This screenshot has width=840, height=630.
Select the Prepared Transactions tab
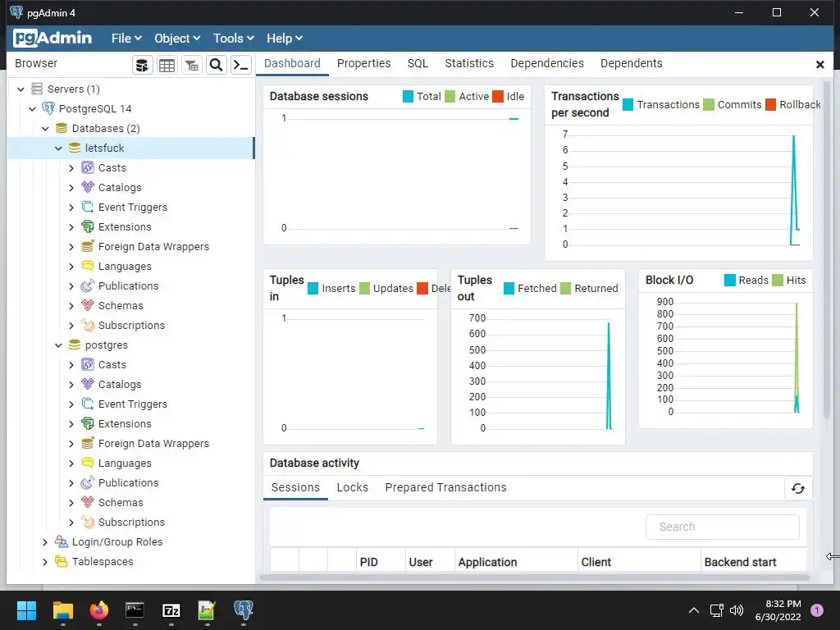[x=445, y=487]
